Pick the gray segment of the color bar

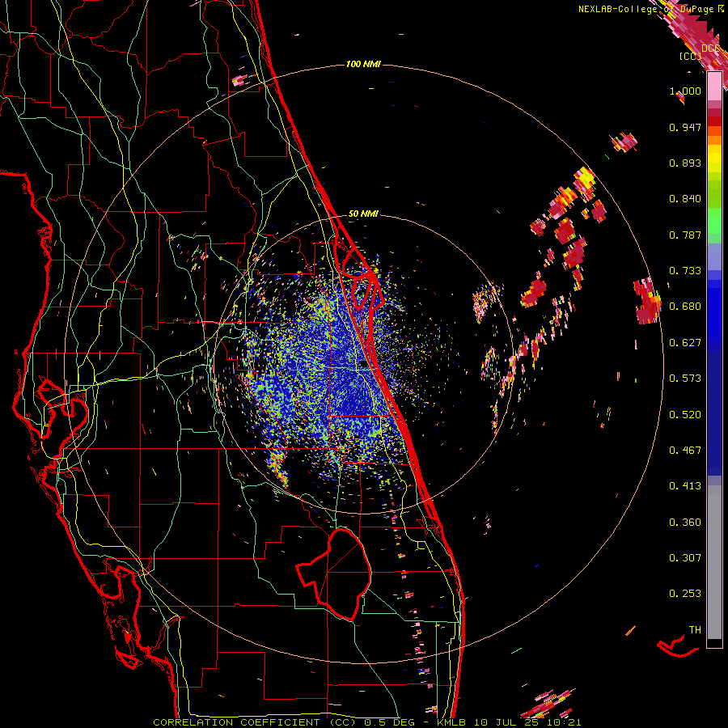point(714,562)
